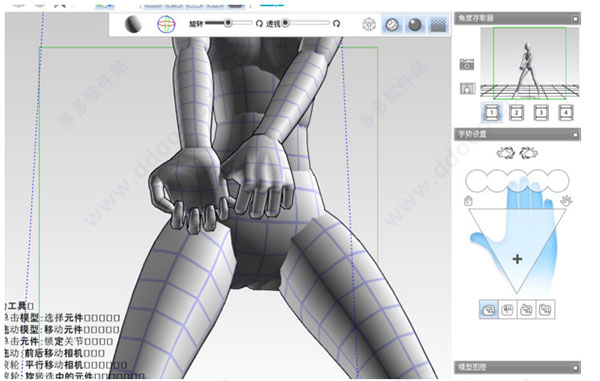
Task: Click the closed fist icon beside triangle
Action: pos(468,201)
